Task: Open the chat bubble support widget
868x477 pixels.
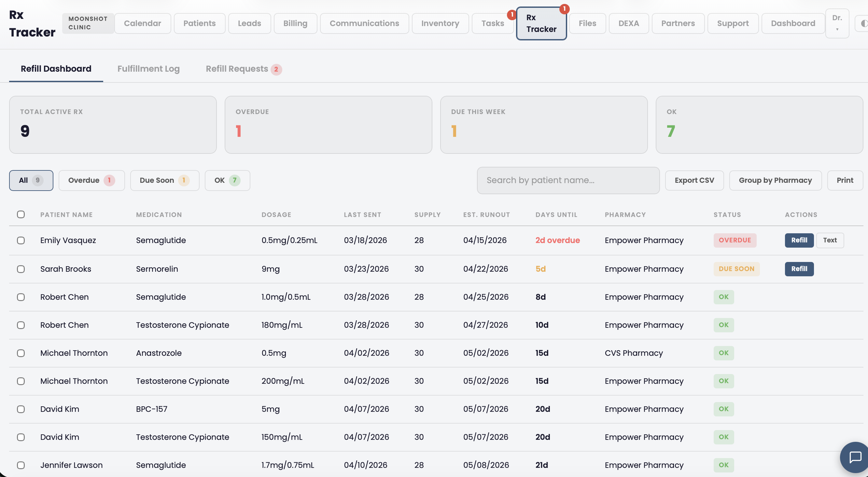Action: (x=855, y=457)
